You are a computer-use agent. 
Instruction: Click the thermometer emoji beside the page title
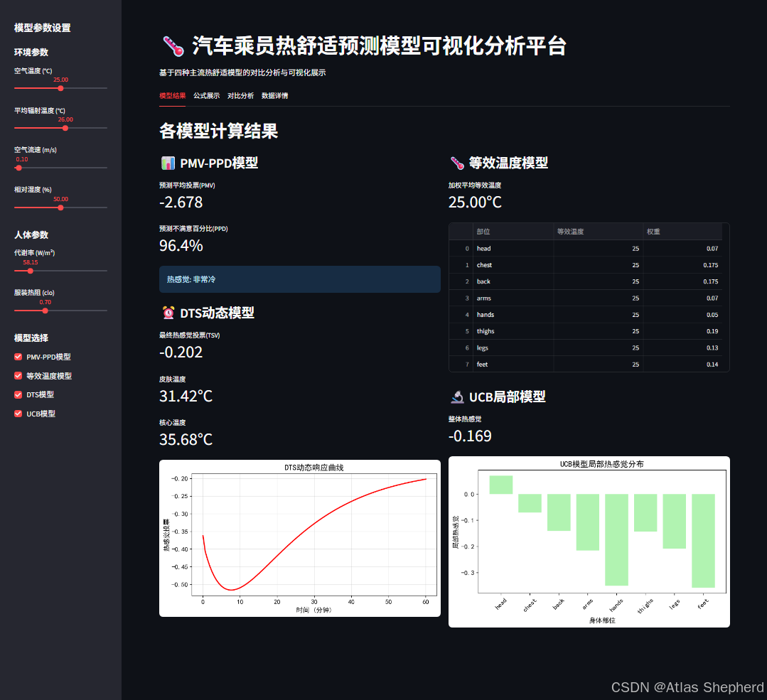pyautogui.click(x=173, y=46)
